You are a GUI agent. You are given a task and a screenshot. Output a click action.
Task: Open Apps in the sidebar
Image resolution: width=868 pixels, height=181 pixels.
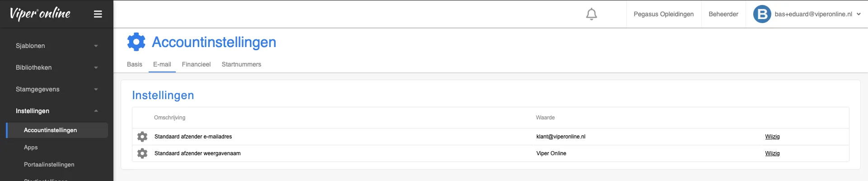click(x=31, y=148)
